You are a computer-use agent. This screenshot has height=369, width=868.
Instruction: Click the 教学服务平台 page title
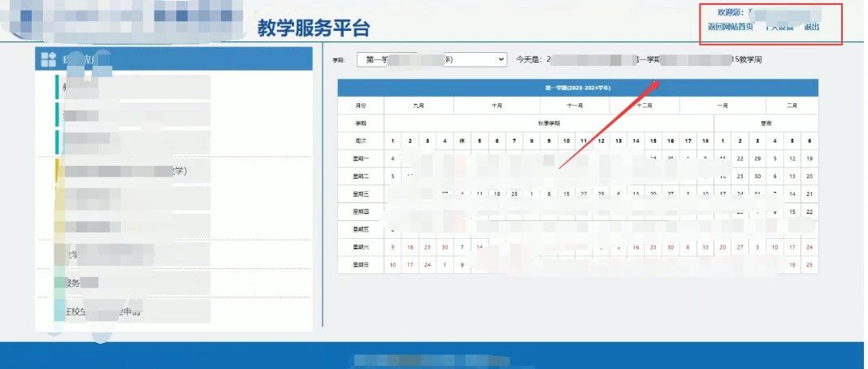(x=314, y=28)
